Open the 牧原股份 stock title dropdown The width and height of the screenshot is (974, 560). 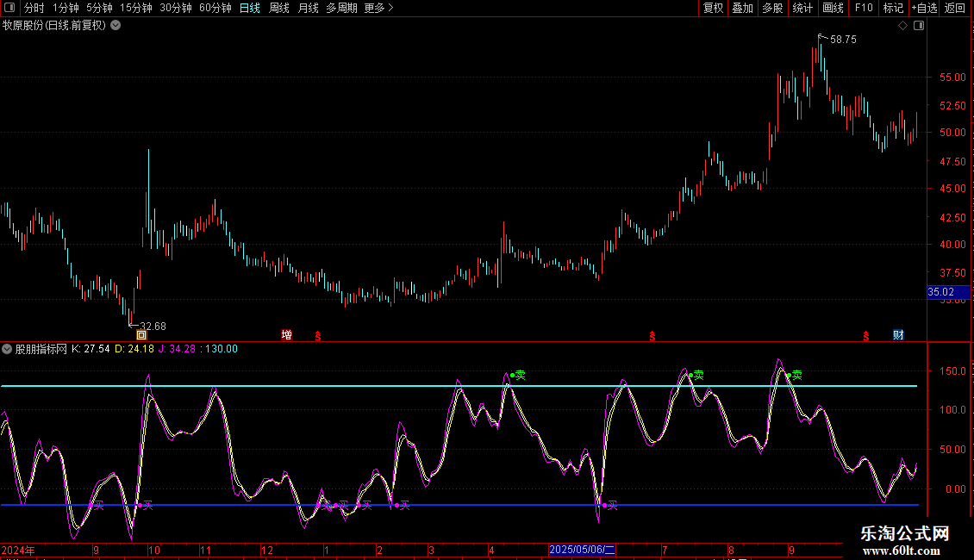point(116,25)
